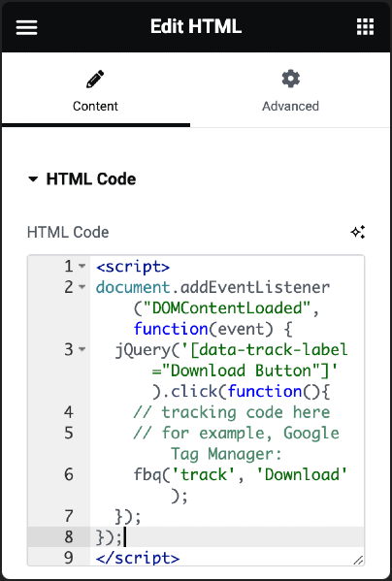
Task: Fold code at line 1 arrow
Action: point(82,266)
